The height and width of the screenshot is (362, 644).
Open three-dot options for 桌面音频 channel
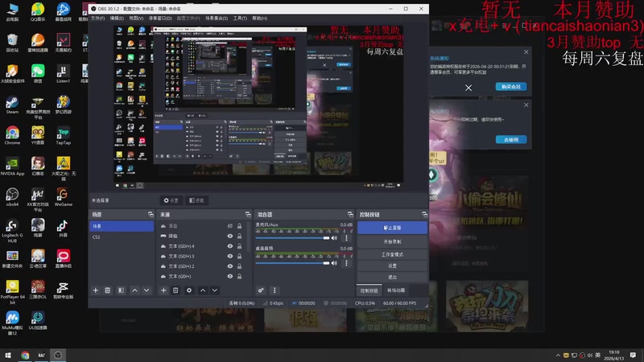coord(346,263)
